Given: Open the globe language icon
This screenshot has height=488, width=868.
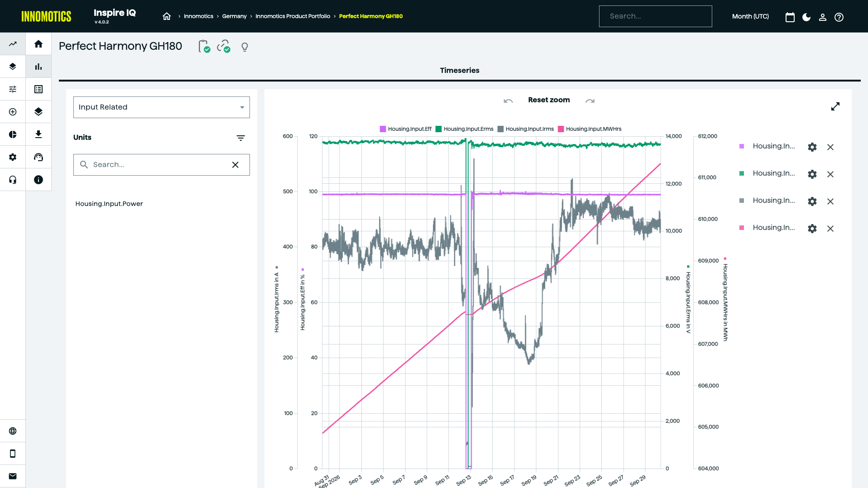Looking at the screenshot, I should tap(13, 431).
